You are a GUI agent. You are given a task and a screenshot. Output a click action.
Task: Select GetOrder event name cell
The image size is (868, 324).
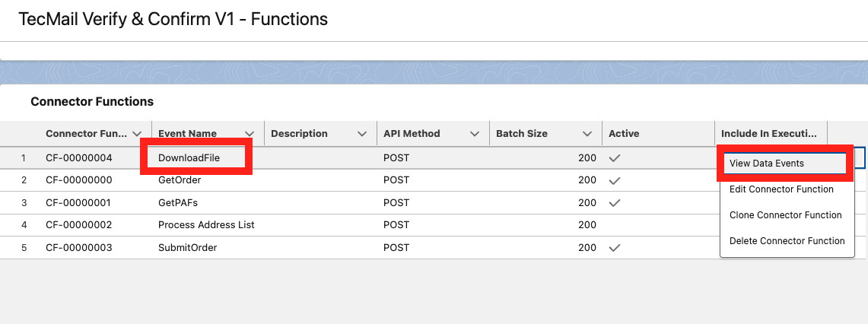(180, 180)
